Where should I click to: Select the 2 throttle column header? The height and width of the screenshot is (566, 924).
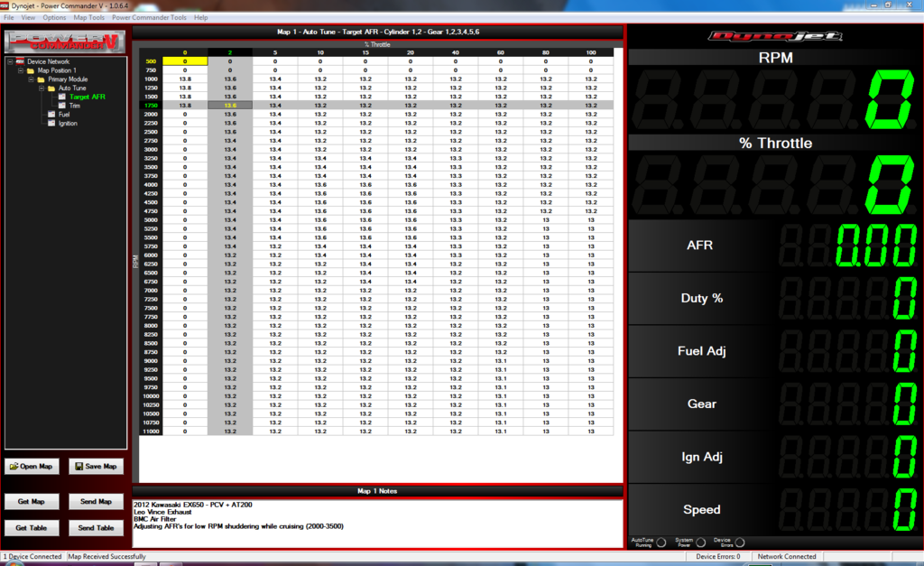[x=230, y=52]
